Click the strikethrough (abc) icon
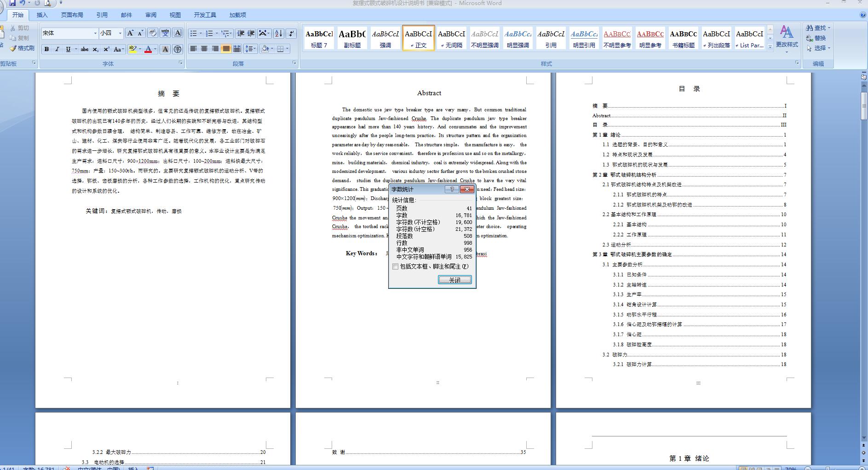Viewport: 868px width, 470px height. pyautogui.click(x=85, y=49)
